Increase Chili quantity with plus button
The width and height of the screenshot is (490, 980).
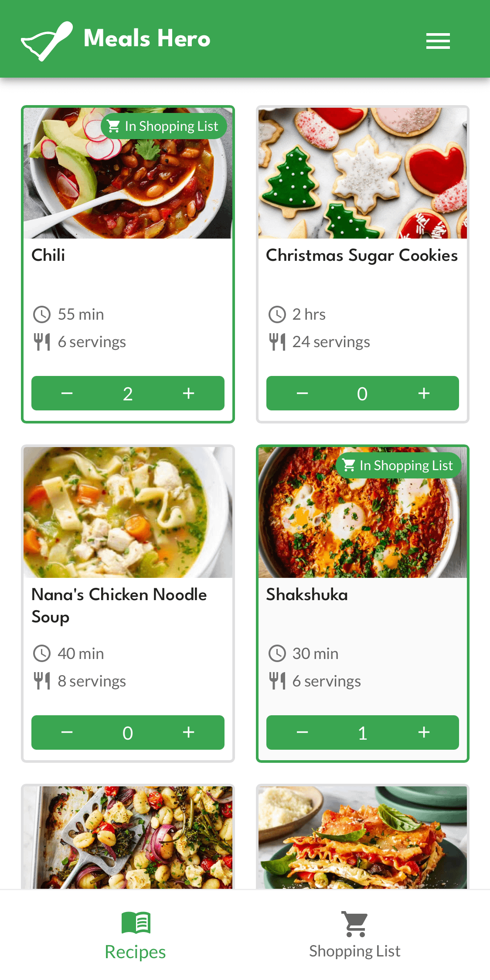click(188, 393)
